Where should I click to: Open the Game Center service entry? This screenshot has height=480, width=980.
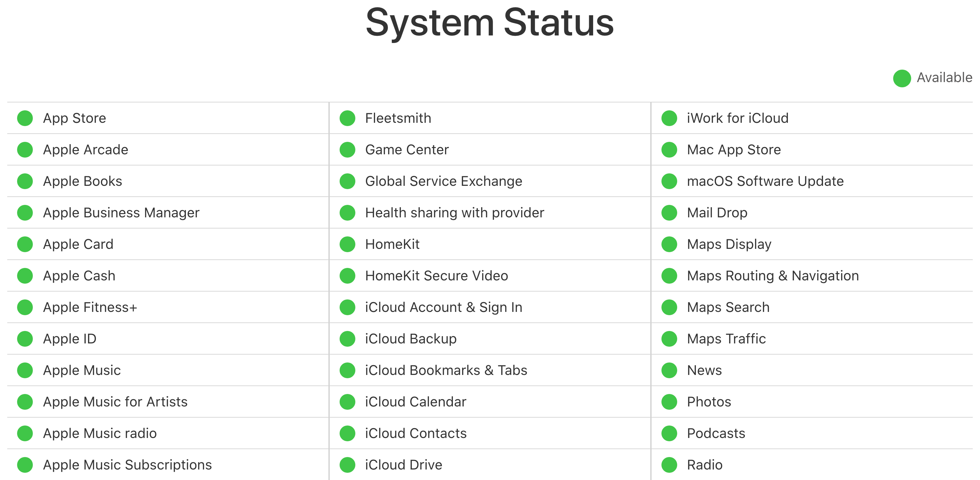(407, 150)
